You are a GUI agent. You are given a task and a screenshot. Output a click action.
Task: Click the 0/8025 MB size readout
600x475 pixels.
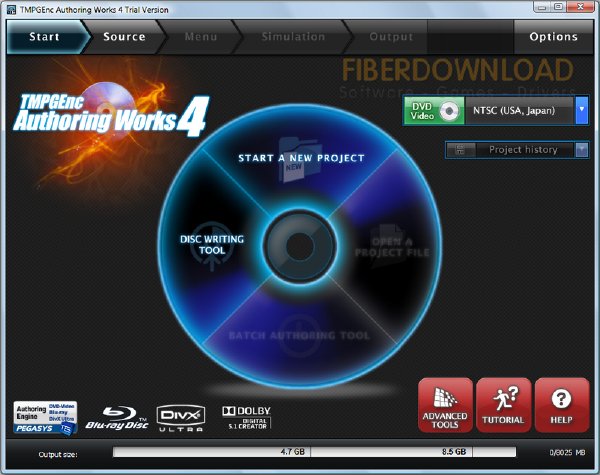point(567,453)
